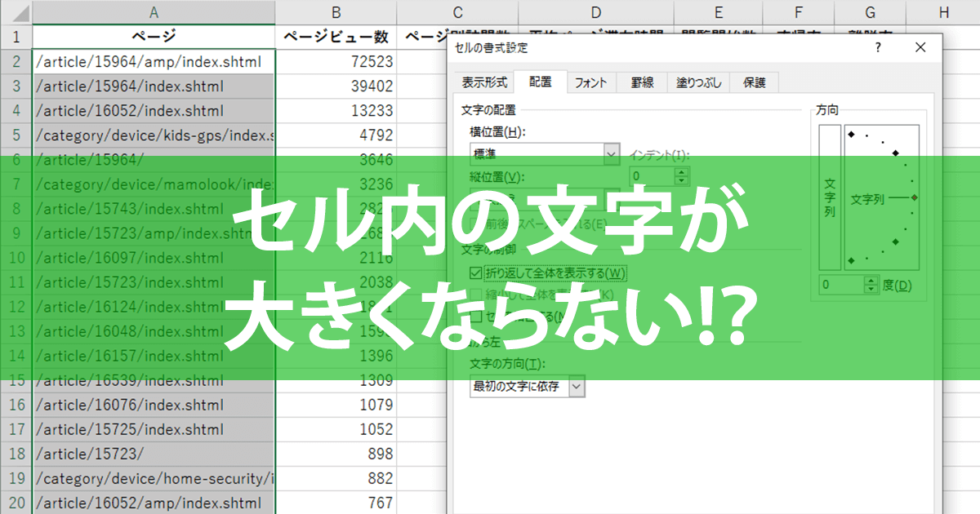Click the value 898
Screen dimensions: 980x514
coord(381,454)
